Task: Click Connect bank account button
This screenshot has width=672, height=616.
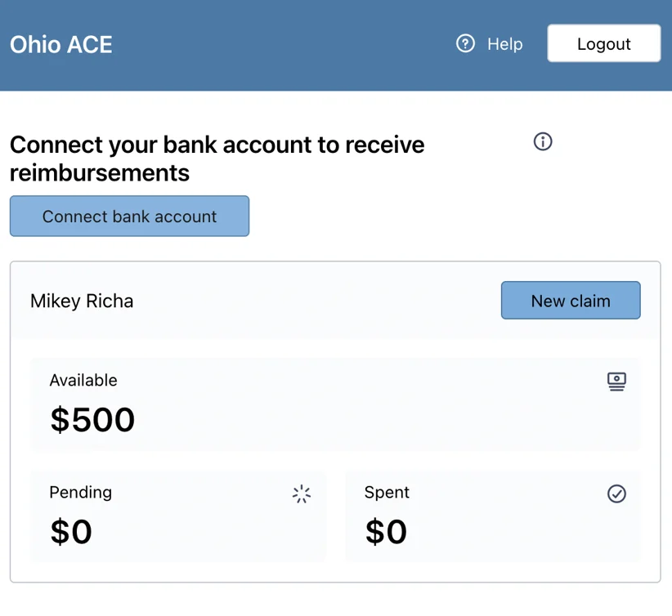Action: pos(129,216)
